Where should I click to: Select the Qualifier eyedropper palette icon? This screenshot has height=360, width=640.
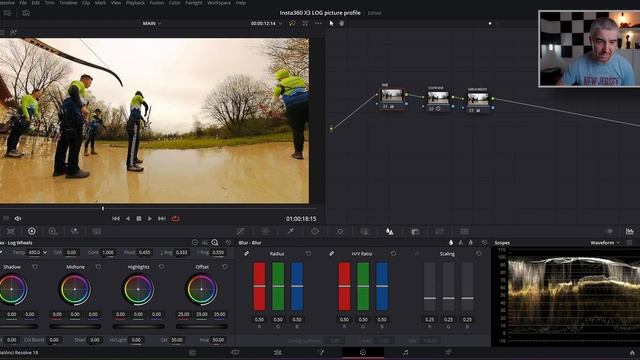click(291, 231)
